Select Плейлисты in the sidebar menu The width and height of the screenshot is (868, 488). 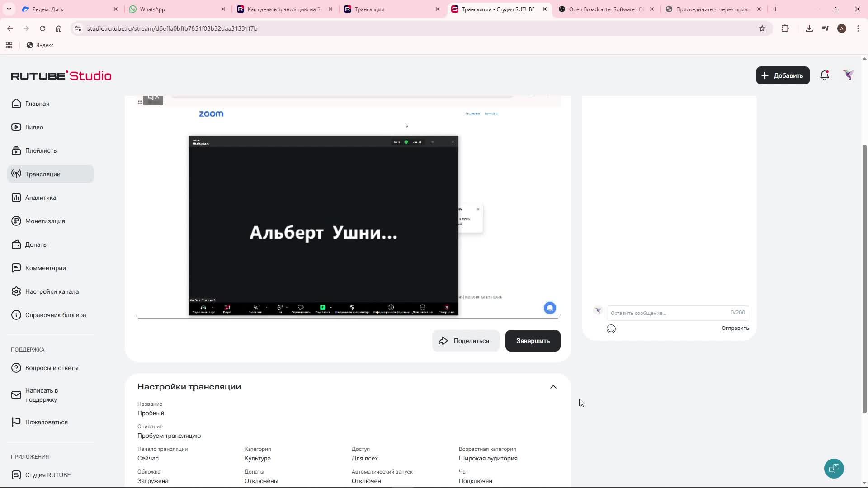[41, 150]
